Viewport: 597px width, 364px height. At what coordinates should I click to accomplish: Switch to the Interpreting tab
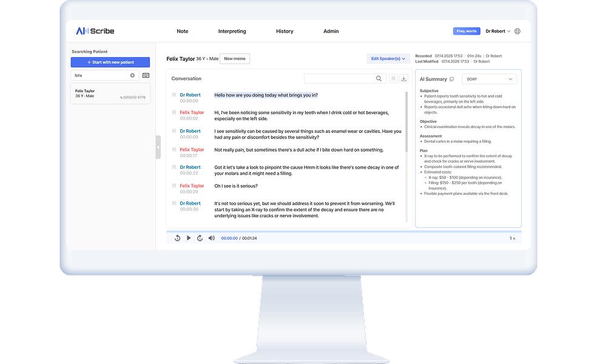(232, 31)
